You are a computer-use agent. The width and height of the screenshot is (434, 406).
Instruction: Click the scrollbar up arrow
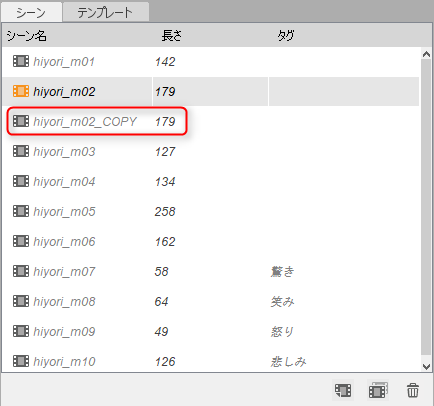tap(426, 54)
